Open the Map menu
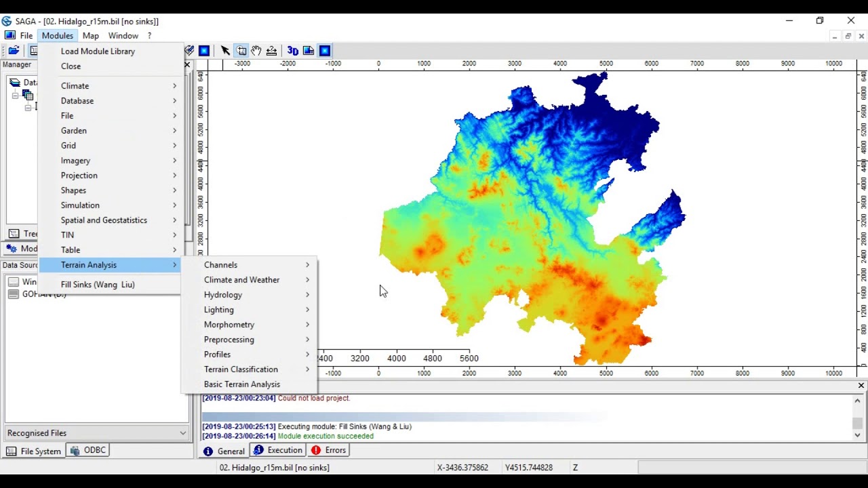Screen dimensions: 868x488 (x=90, y=35)
